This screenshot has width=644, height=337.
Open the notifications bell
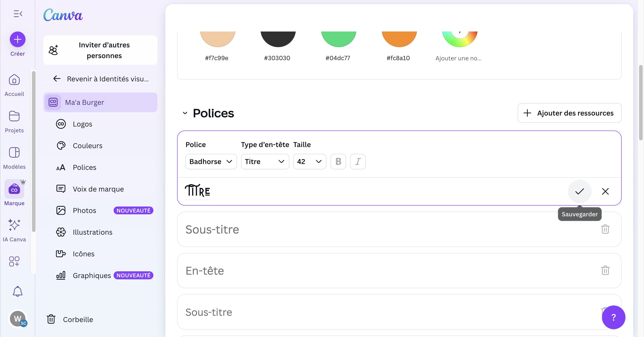point(17,291)
